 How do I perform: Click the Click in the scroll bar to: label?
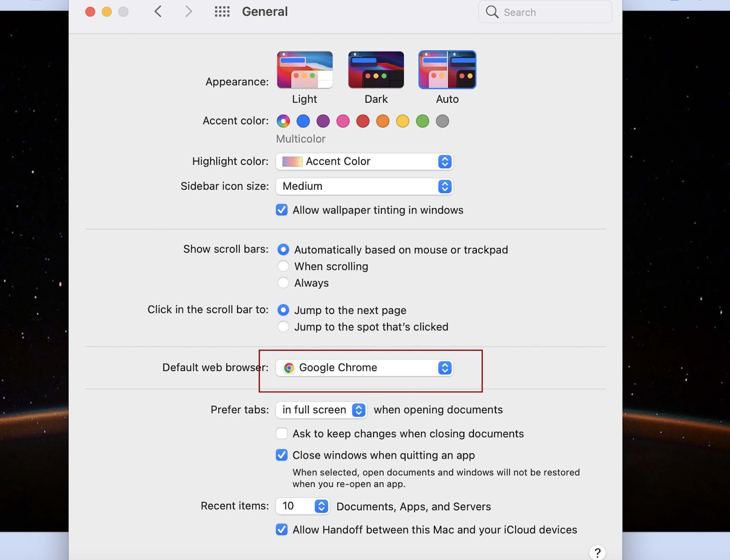(208, 309)
